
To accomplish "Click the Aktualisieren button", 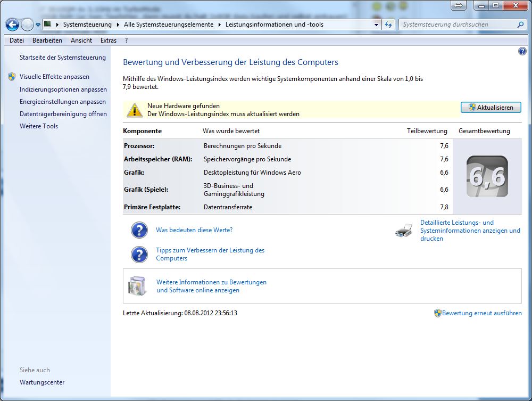I will click(491, 107).
